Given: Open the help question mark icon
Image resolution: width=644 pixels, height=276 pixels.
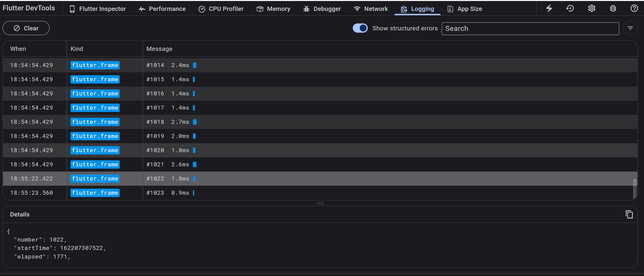Looking at the screenshot, I should point(634,8).
